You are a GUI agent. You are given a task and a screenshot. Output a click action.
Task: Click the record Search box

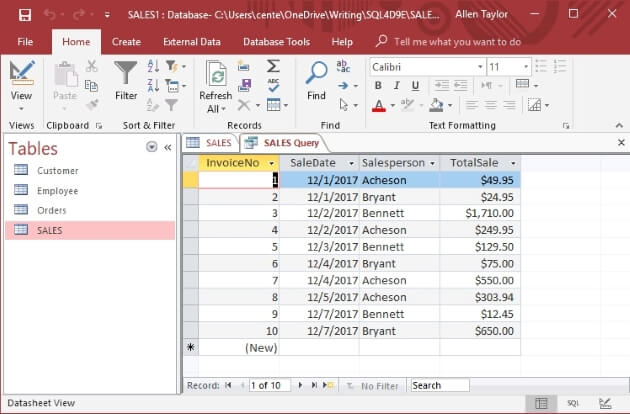[438, 385]
